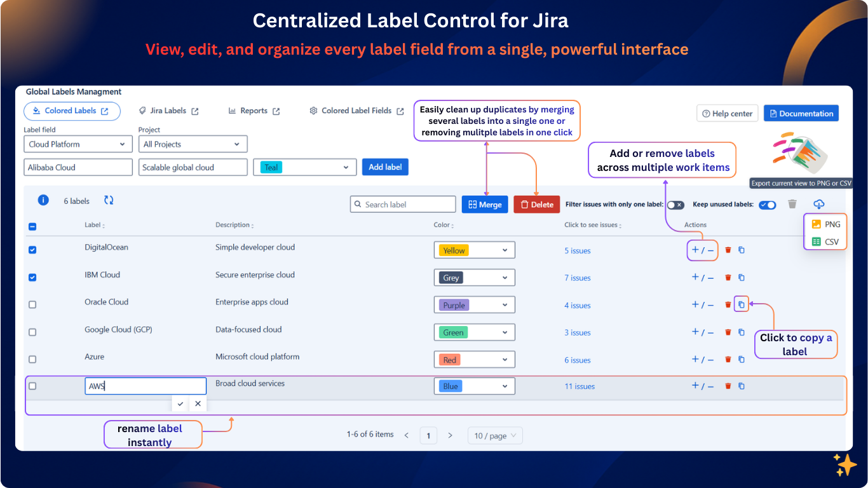Click inside the Search label field
Screen dimensions: 868x488
pos(402,204)
